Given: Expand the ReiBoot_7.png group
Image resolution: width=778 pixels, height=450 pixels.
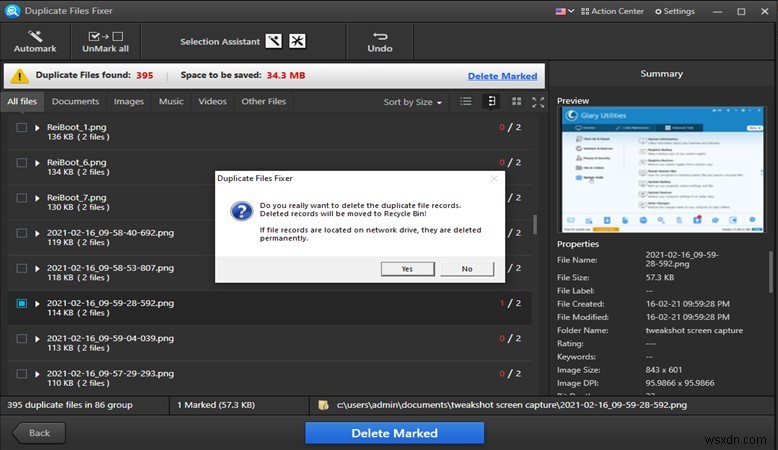Looking at the screenshot, I should [37, 198].
